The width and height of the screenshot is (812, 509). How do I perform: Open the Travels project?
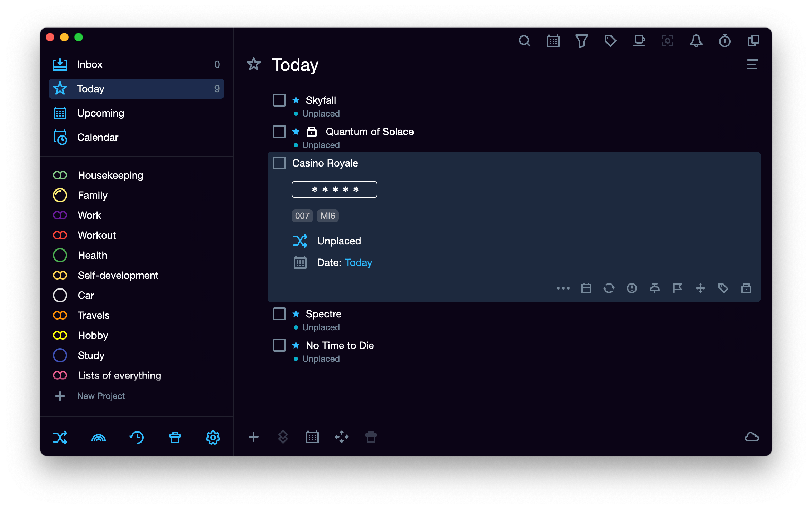(137, 315)
